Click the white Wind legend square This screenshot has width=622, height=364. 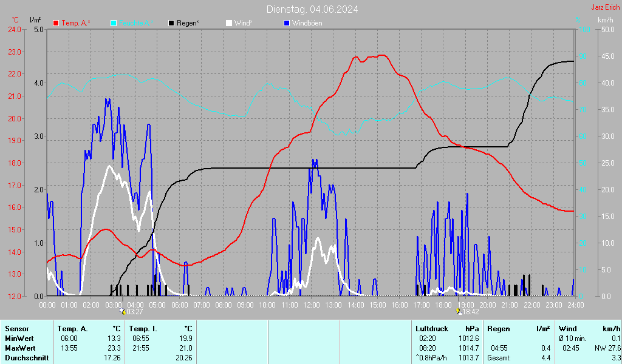click(229, 23)
